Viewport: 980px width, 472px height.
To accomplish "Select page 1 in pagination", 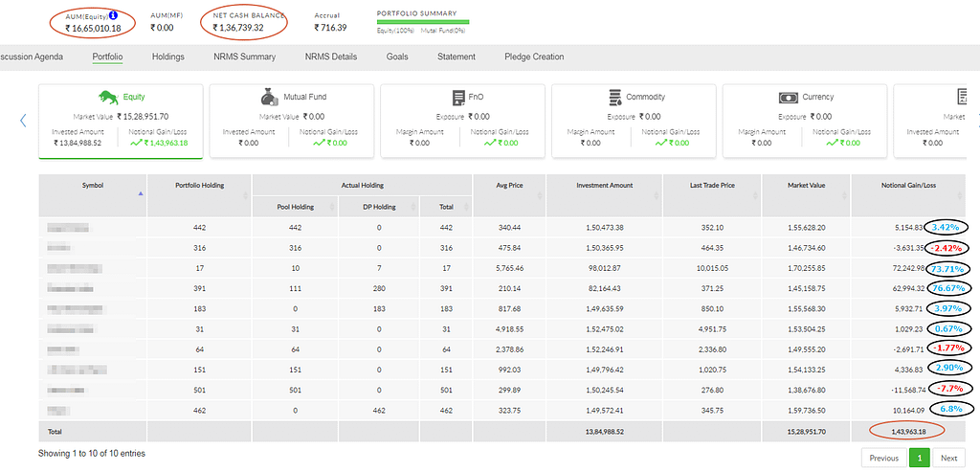I will tap(920, 459).
